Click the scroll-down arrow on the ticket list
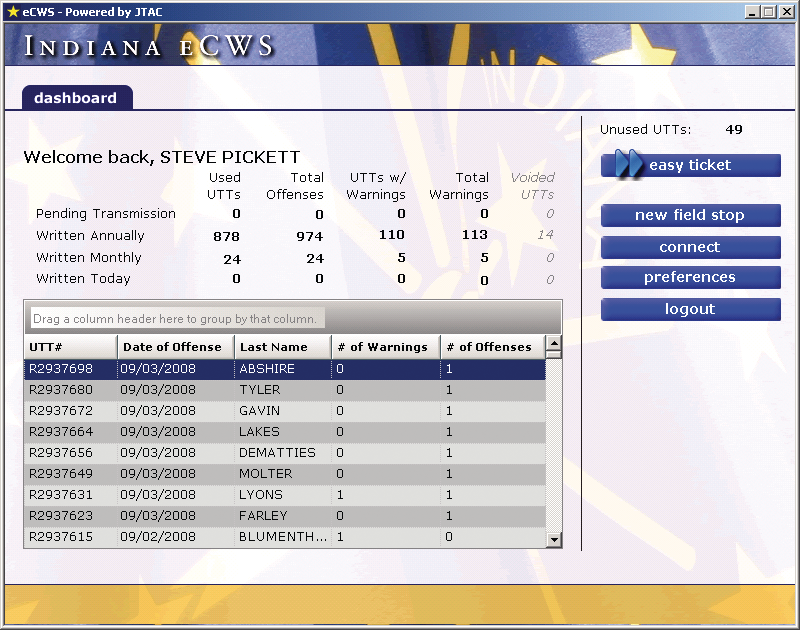Image resolution: width=800 pixels, height=630 pixels. click(x=554, y=538)
